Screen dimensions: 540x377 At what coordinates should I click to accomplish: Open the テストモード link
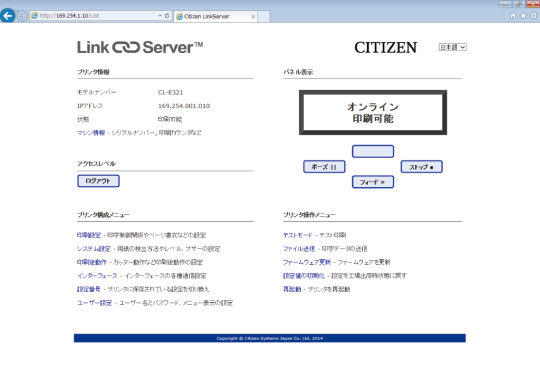[x=298, y=235]
